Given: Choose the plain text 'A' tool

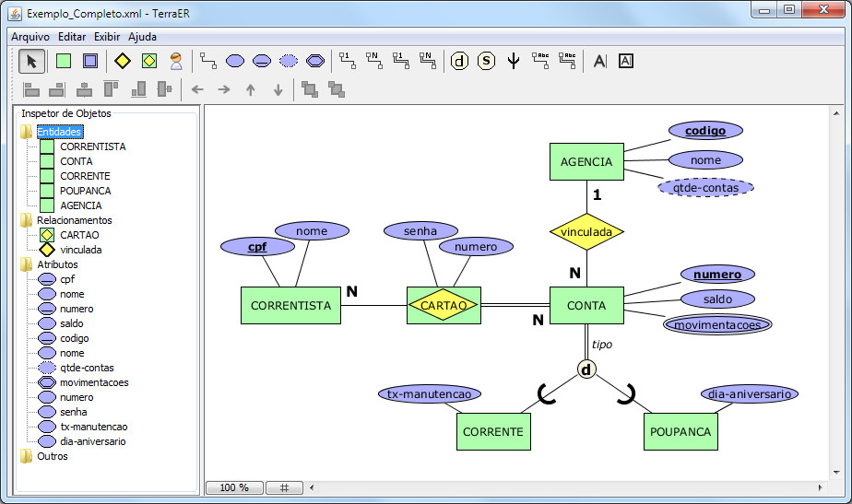Looking at the screenshot, I should coord(600,61).
